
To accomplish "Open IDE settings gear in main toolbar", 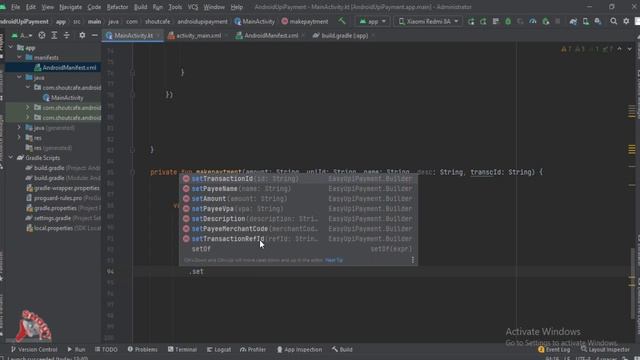I will point(626,21).
